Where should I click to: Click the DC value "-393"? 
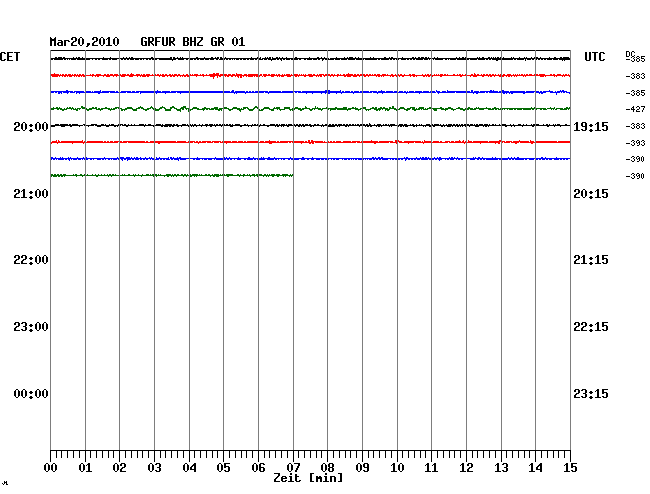[635, 143]
